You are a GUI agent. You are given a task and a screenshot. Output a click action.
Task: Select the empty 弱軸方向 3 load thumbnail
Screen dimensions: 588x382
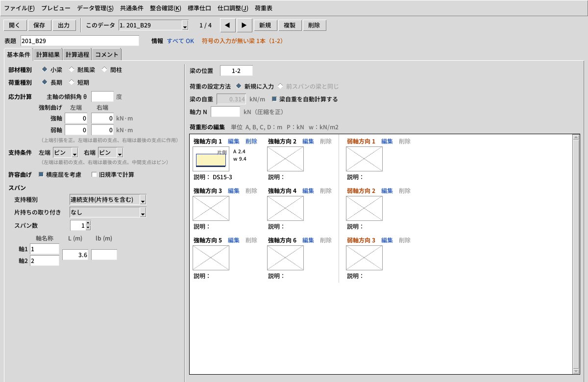pyautogui.click(x=364, y=258)
